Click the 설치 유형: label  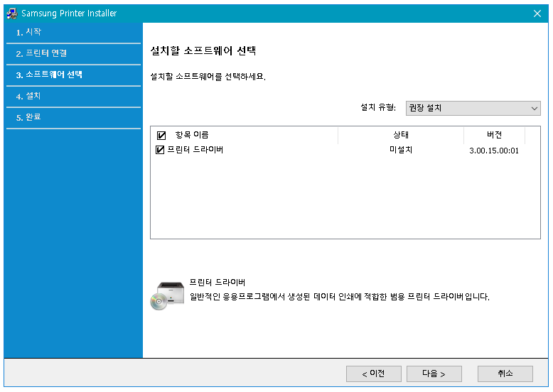pos(378,107)
